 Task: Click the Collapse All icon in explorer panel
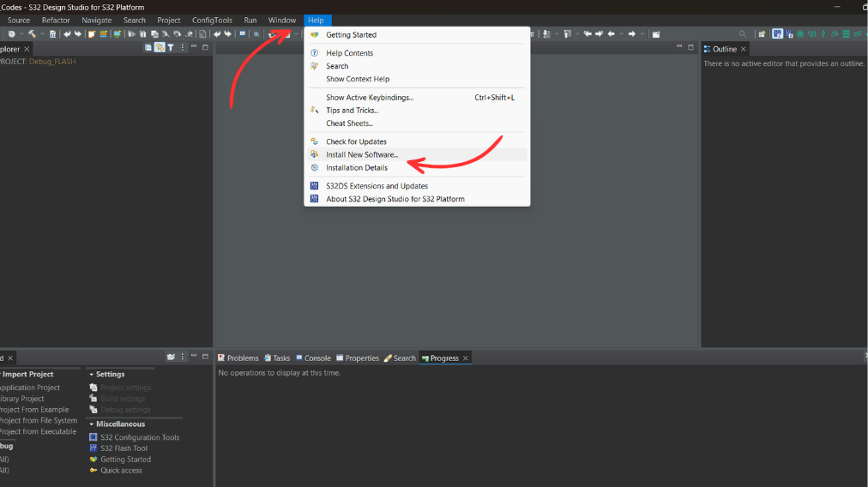point(148,48)
